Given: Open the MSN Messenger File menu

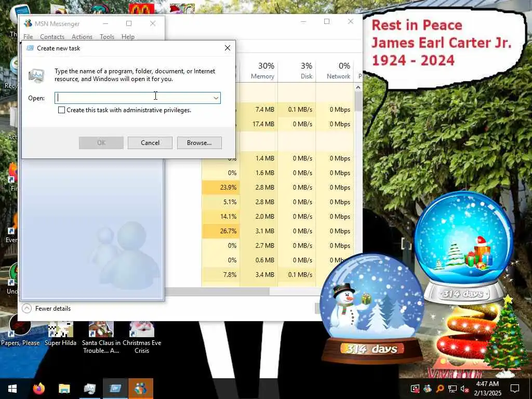Looking at the screenshot, I should pos(28,37).
